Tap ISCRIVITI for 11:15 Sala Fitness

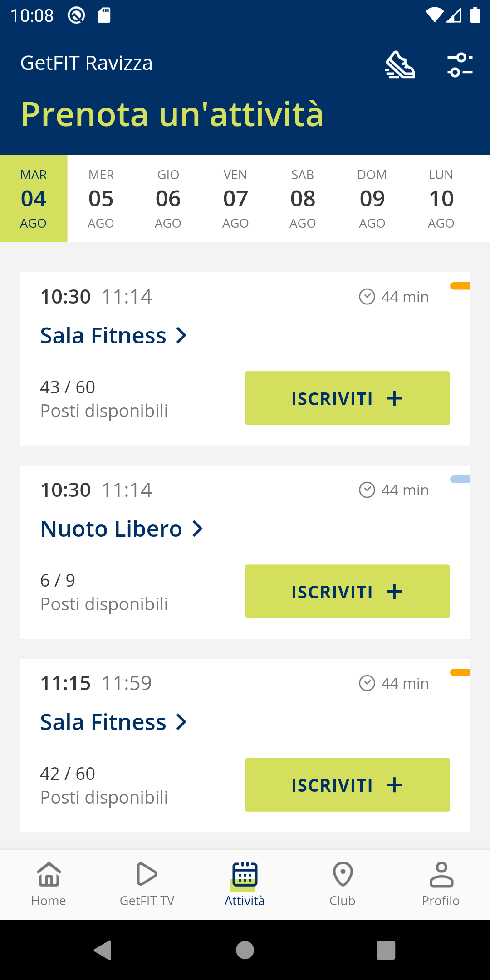[347, 785]
